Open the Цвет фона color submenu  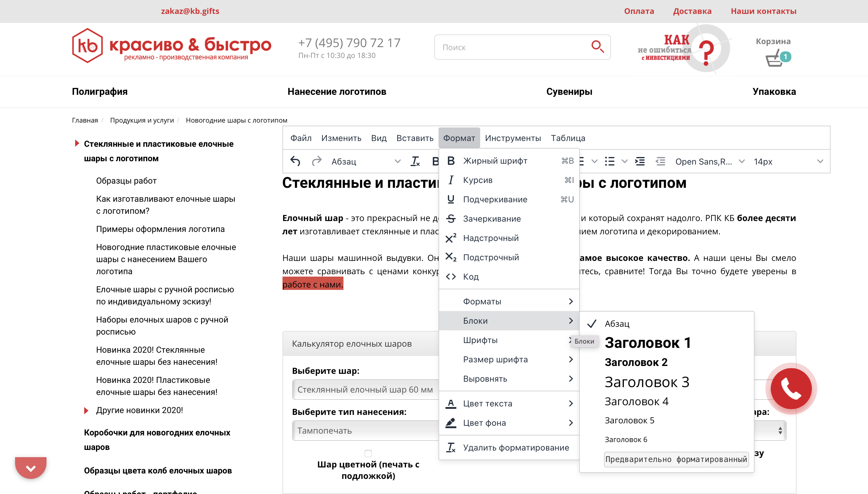click(509, 423)
